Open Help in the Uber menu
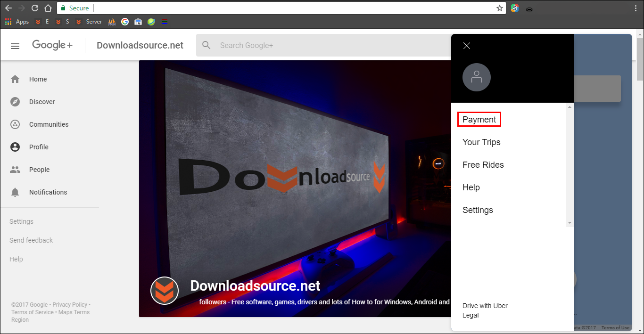This screenshot has width=644, height=334. tap(471, 187)
